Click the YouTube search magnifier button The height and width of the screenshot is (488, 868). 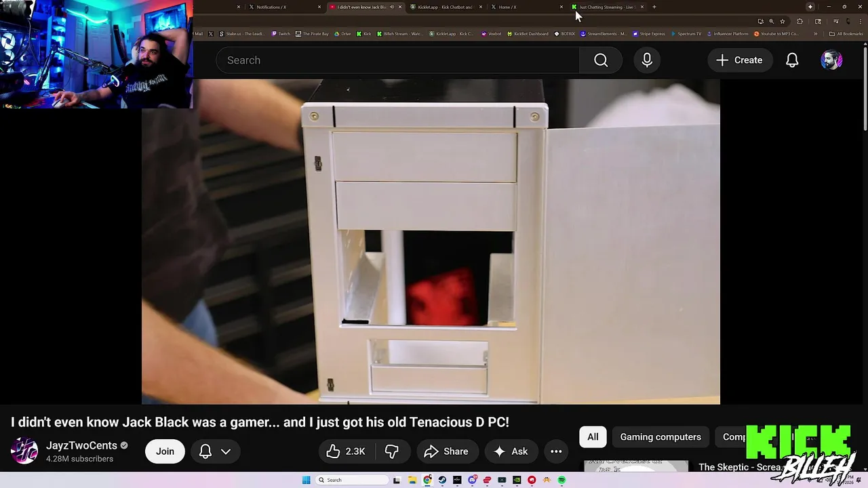tap(601, 60)
